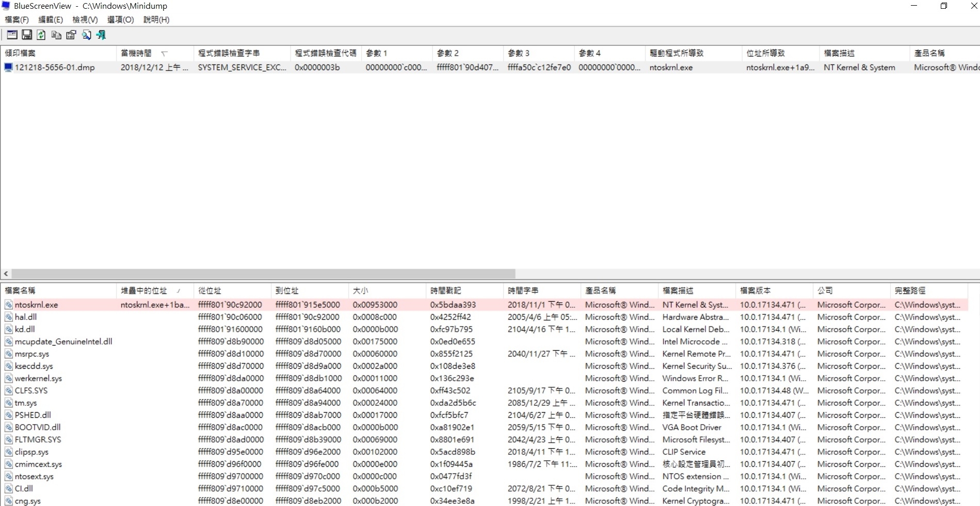Click the 位址所導致 column header
The width and height of the screenshot is (980, 506).
780,53
